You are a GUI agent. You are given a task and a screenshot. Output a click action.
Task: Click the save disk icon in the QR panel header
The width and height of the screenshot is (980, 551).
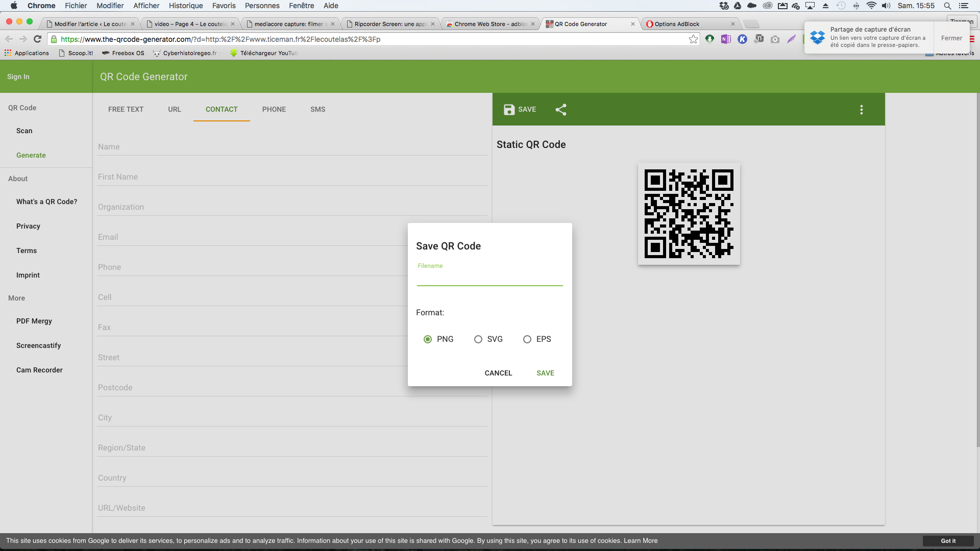click(x=509, y=109)
